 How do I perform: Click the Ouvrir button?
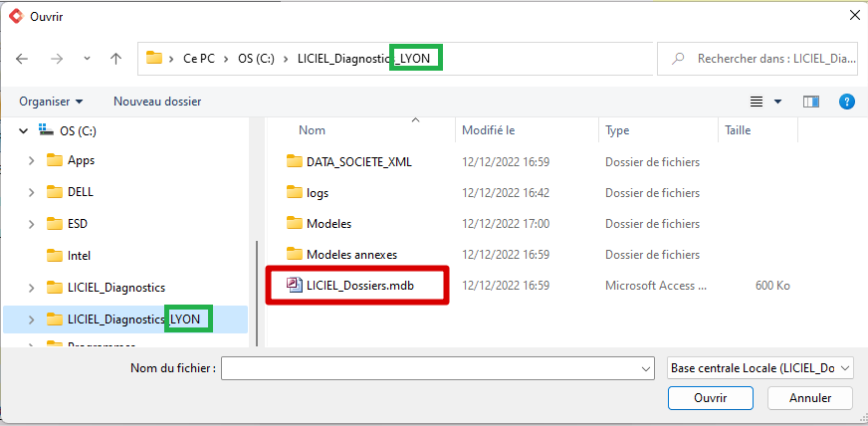coord(711,398)
